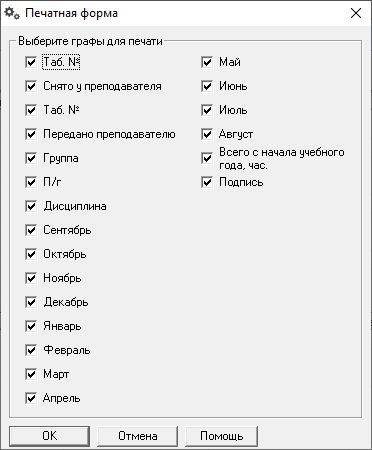Toggle the Подпись checkbox

[207, 182]
